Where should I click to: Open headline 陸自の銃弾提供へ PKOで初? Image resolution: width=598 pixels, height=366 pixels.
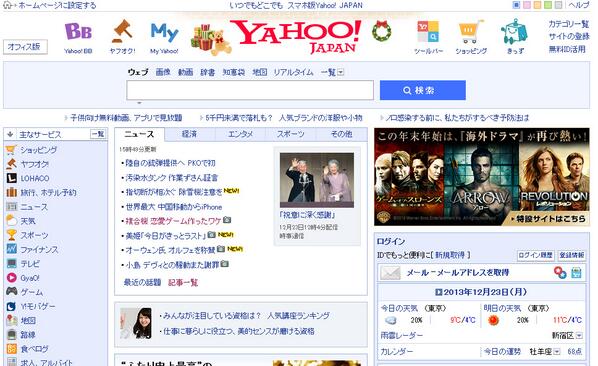(x=170, y=163)
